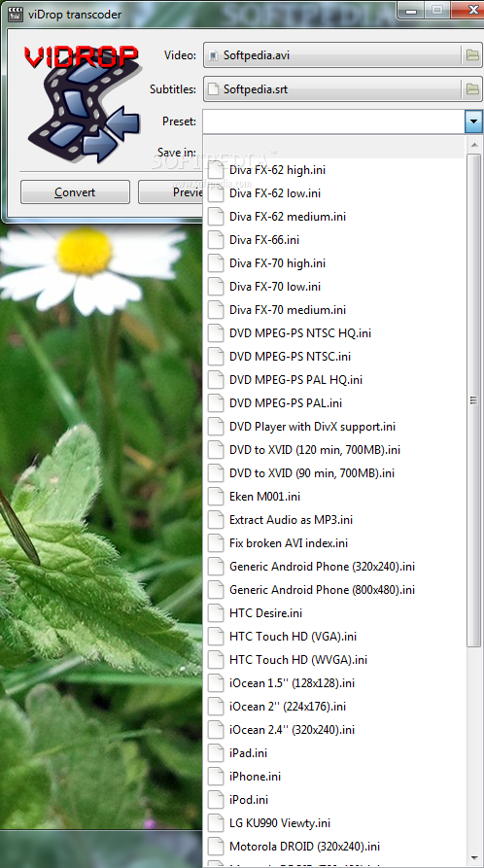Select preset Generic Android Phone (320x240).ini
The height and width of the screenshot is (868, 484).
click(x=334, y=567)
